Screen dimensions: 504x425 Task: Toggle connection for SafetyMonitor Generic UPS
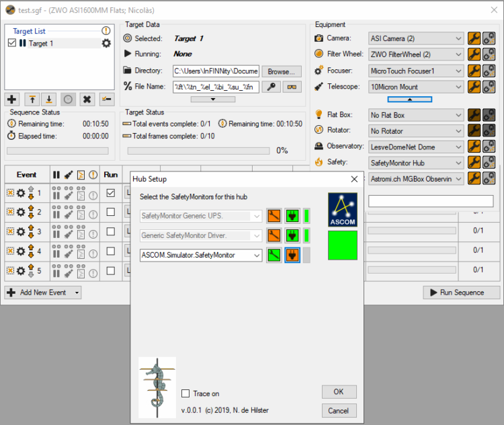(292, 216)
